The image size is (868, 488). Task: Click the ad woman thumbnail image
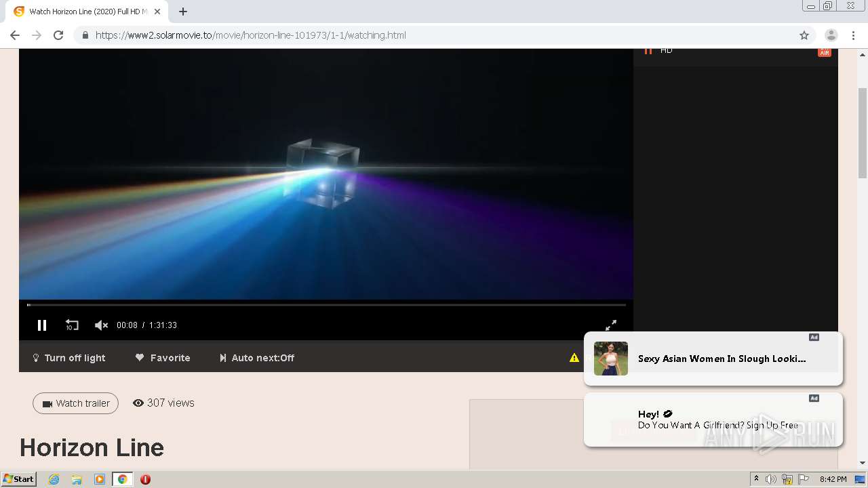[x=611, y=359]
